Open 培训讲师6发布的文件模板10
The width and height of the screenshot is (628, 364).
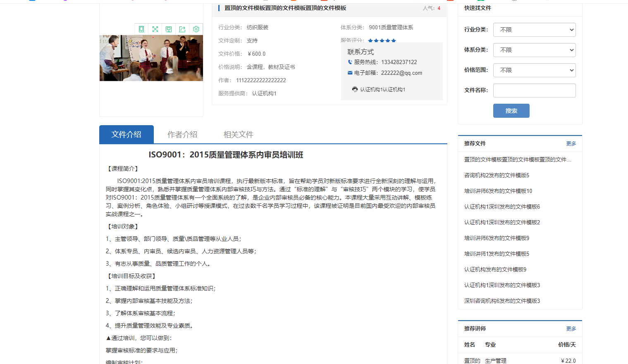coord(498,191)
